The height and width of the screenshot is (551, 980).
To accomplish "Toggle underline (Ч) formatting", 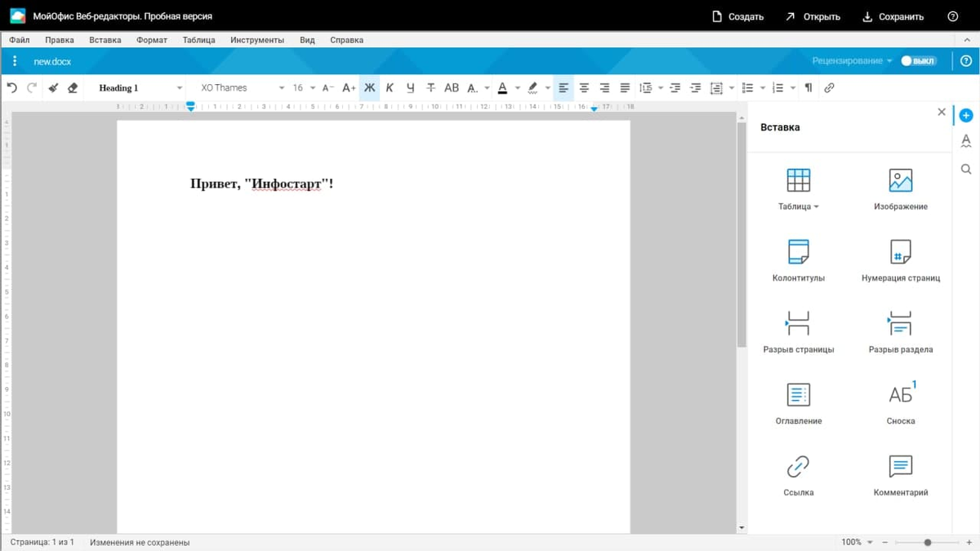I will click(410, 87).
